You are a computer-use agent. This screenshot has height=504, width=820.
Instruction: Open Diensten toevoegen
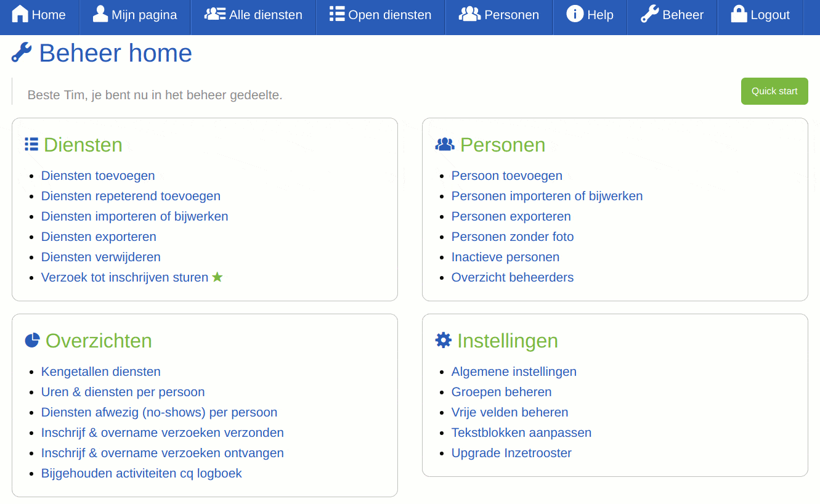tap(97, 176)
